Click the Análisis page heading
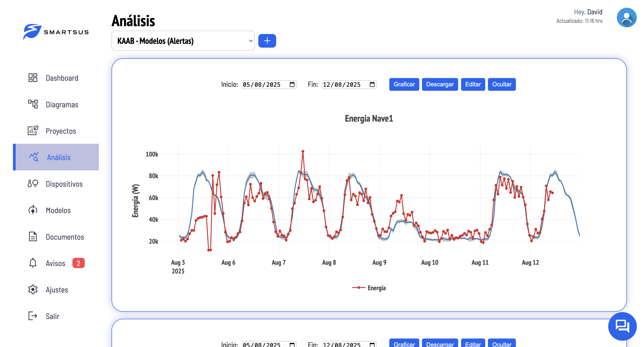 click(x=133, y=21)
